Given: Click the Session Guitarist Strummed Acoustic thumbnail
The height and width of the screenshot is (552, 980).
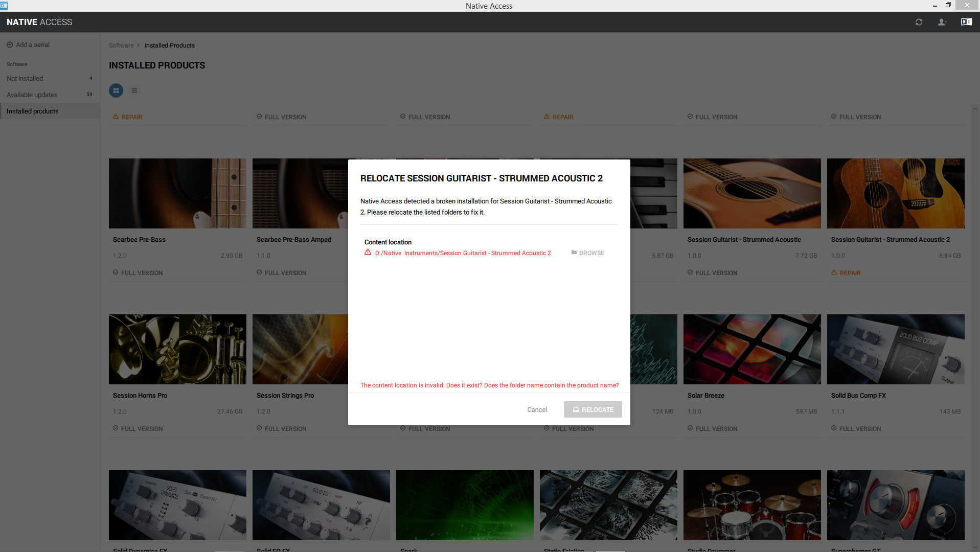Looking at the screenshot, I should click(751, 193).
